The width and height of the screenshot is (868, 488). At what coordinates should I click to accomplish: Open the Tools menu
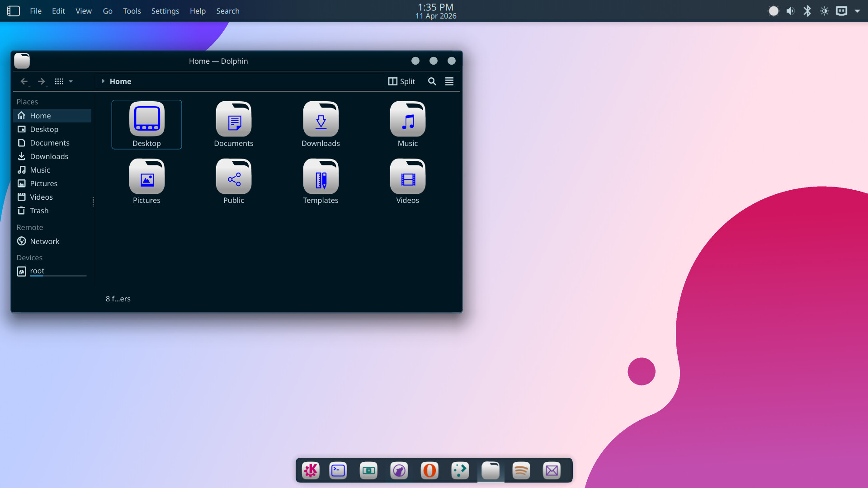[x=132, y=11]
